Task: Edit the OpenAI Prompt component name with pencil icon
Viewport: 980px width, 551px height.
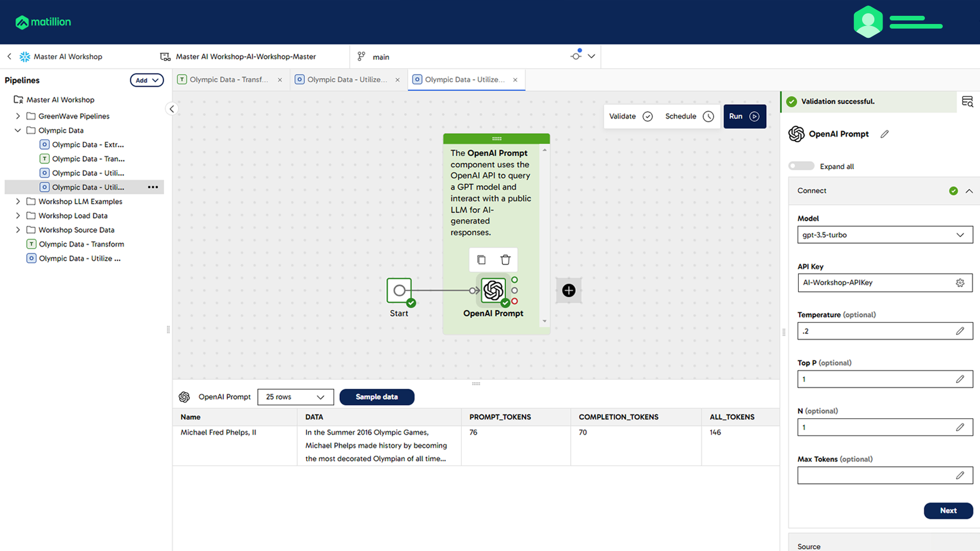Action: 885,134
